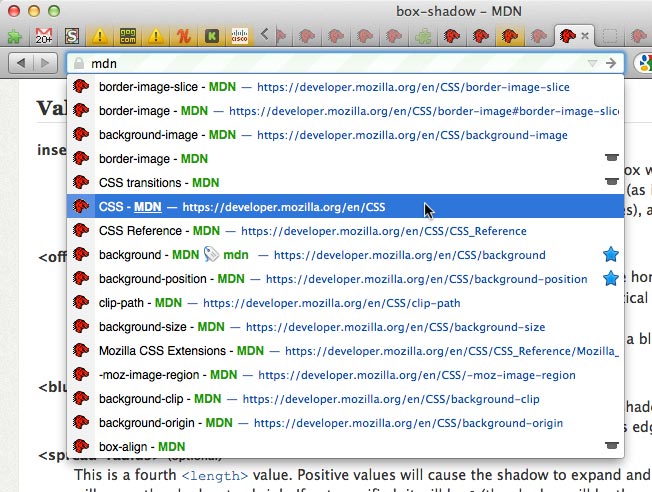Select CSS transitions - MDN suggestion
The width and height of the screenshot is (652, 492).
click(346, 183)
